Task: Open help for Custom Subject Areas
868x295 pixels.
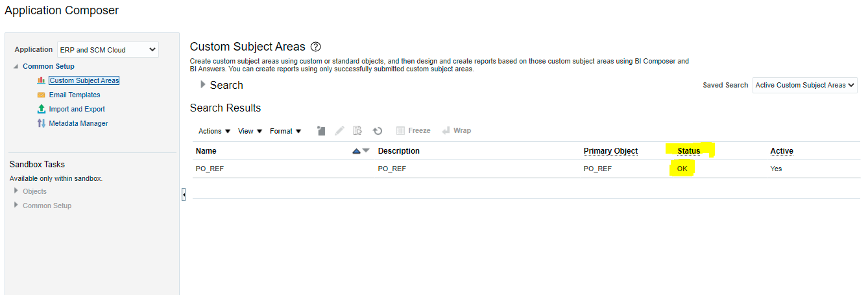Action: (x=316, y=47)
